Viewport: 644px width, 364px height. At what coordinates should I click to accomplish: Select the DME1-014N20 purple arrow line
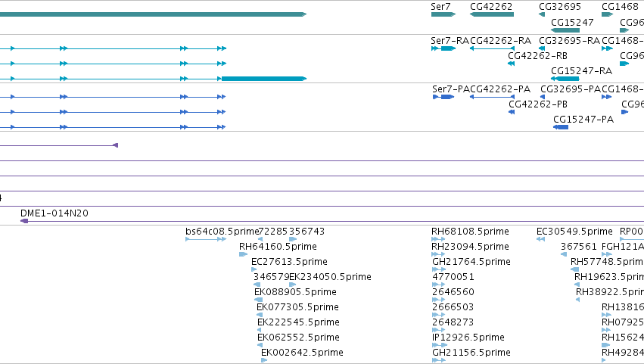click(332, 221)
